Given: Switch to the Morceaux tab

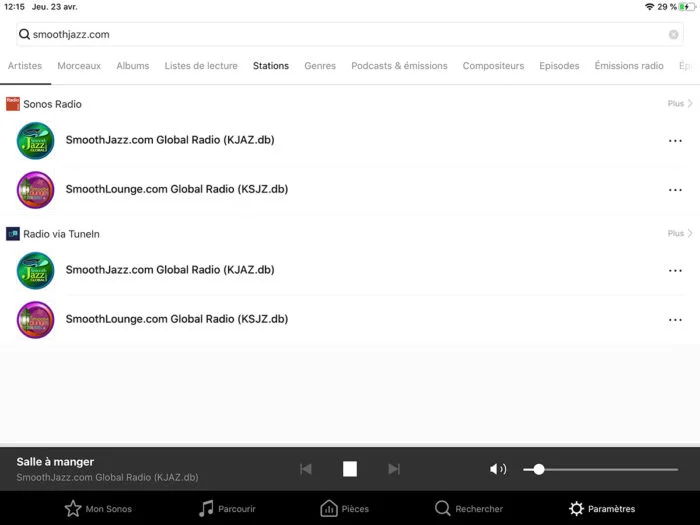Looking at the screenshot, I should (79, 66).
